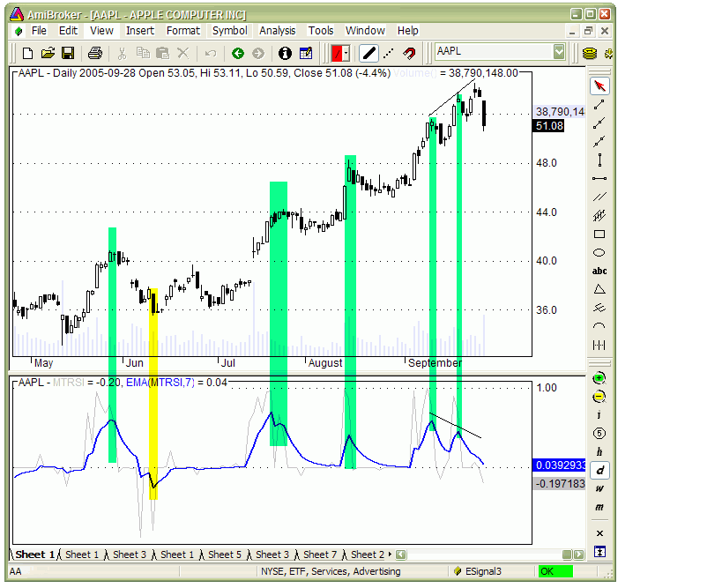Switch to the 'i' interval button

click(599, 415)
